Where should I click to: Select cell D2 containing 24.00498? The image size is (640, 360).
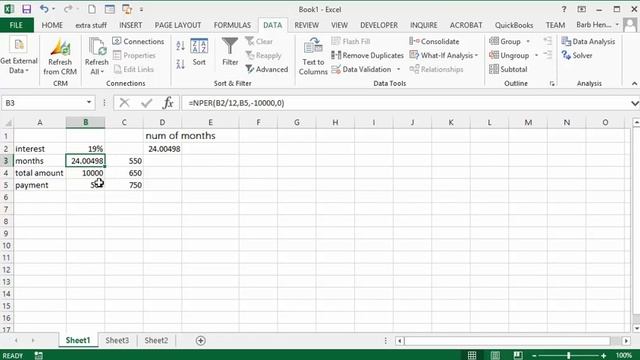[162, 149]
